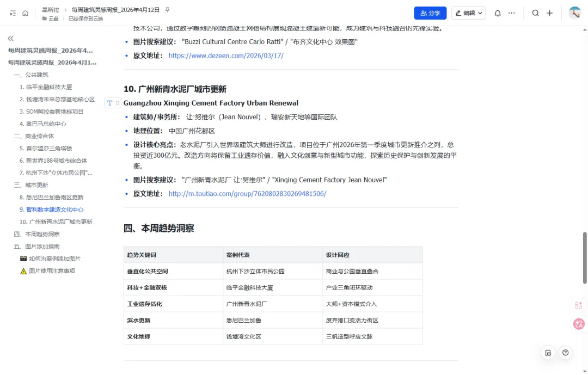This screenshot has width=588, height=375.
Task: Open the toutiao.com article link
Action: tap(248, 194)
